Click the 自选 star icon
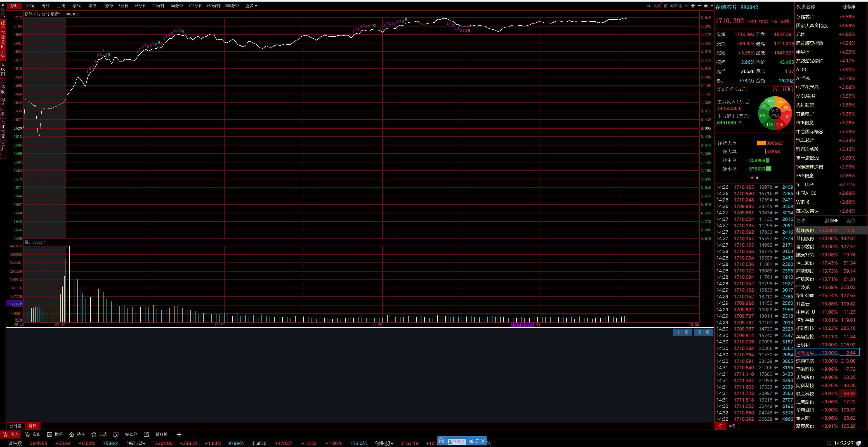The image size is (868, 447). pyautogui.click(x=94, y=434)
